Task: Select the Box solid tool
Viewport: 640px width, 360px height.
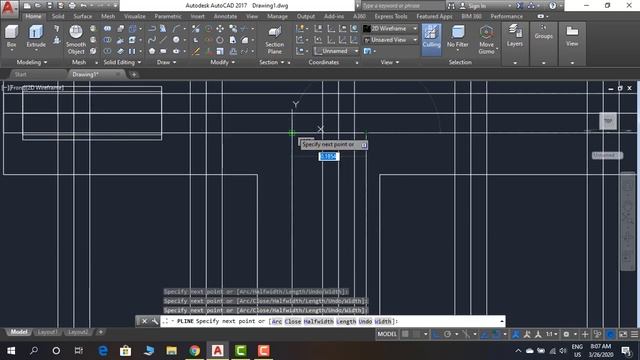Action: pyautogui.click(x=11, y=36)
